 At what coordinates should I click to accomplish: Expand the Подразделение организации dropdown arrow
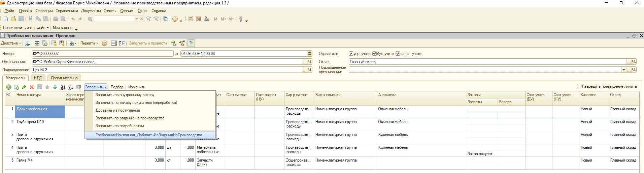click(x=623, y=70)
